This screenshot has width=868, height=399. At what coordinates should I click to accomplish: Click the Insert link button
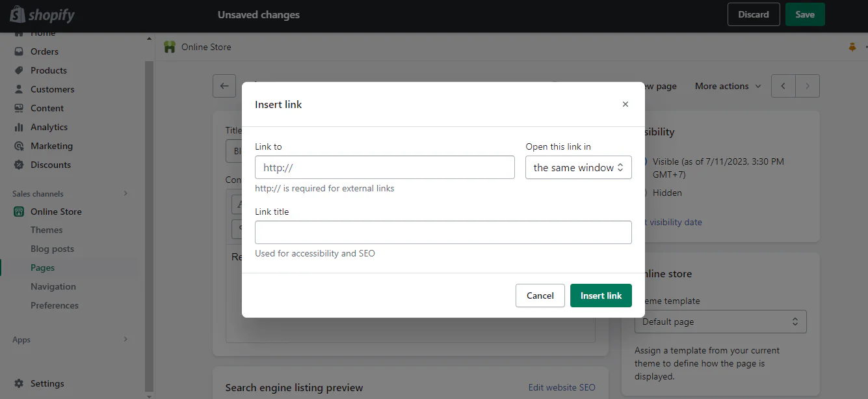(600, 295)
